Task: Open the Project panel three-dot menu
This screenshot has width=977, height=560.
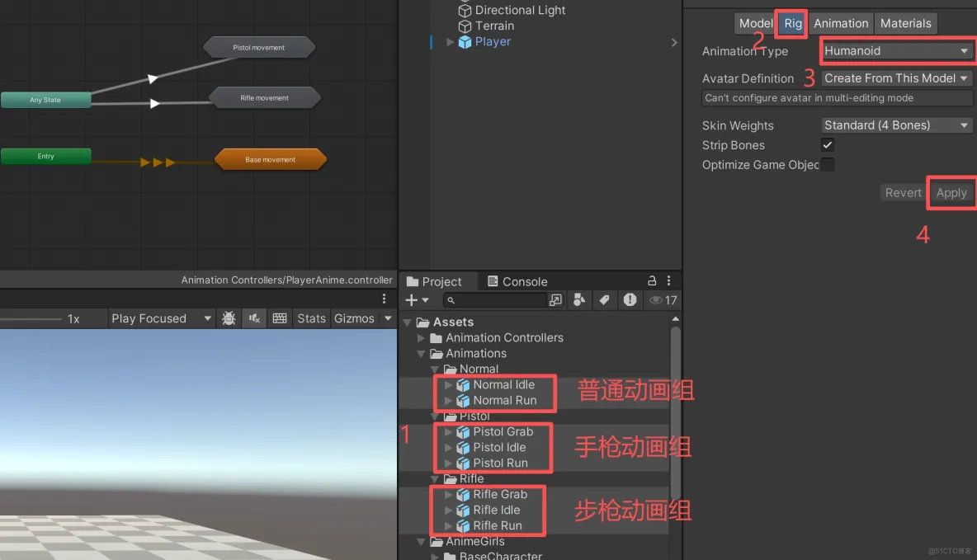Action: point(668,281)
